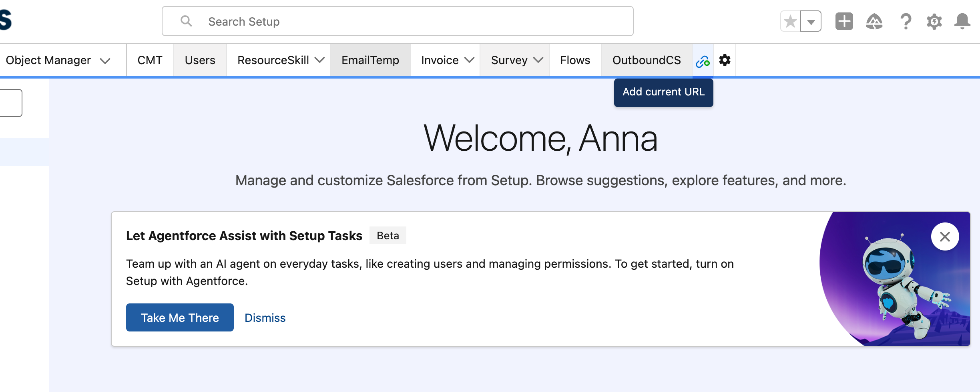This screenshot has height=392, width=980.
Task: Expand the ResourceSkill dropdown chevron
Action: click(x=319, y=60)
